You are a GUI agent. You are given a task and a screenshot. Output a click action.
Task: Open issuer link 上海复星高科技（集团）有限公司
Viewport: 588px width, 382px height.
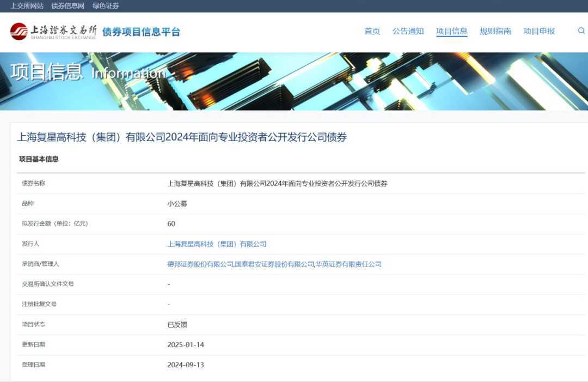click(217, 244)
